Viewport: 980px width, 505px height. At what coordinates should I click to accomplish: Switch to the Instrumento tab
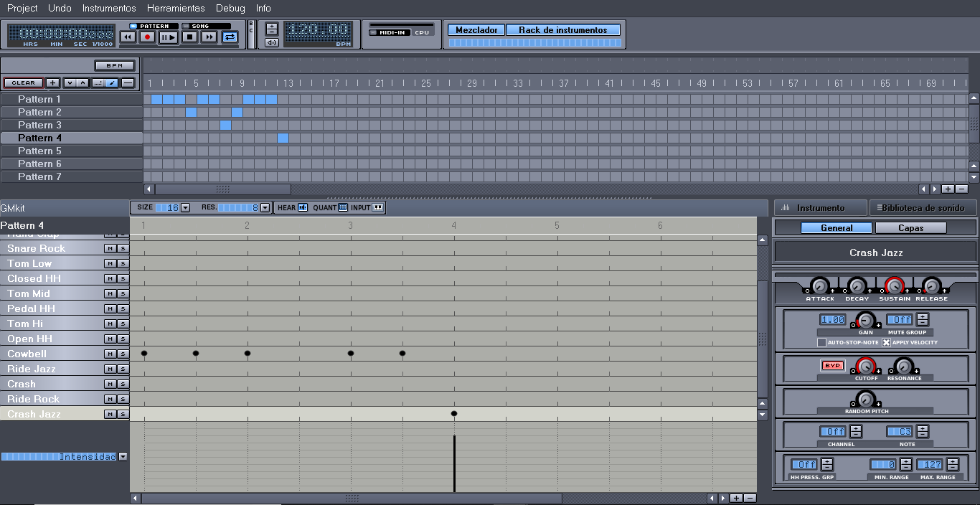point(820,208)
